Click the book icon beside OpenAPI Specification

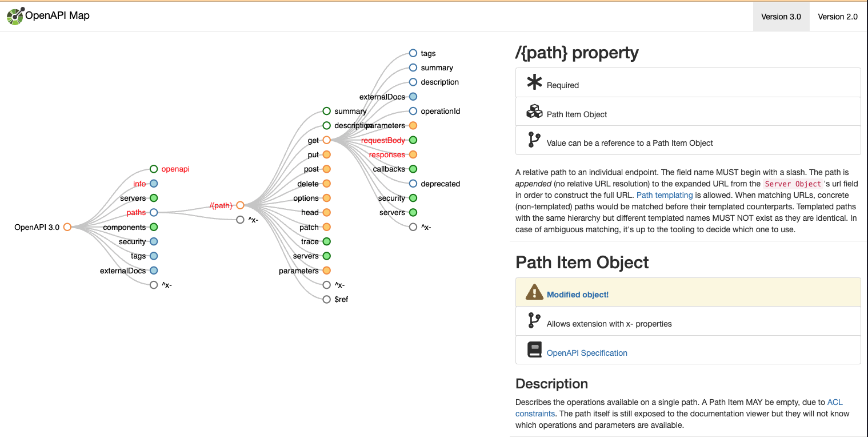point(534,349)
